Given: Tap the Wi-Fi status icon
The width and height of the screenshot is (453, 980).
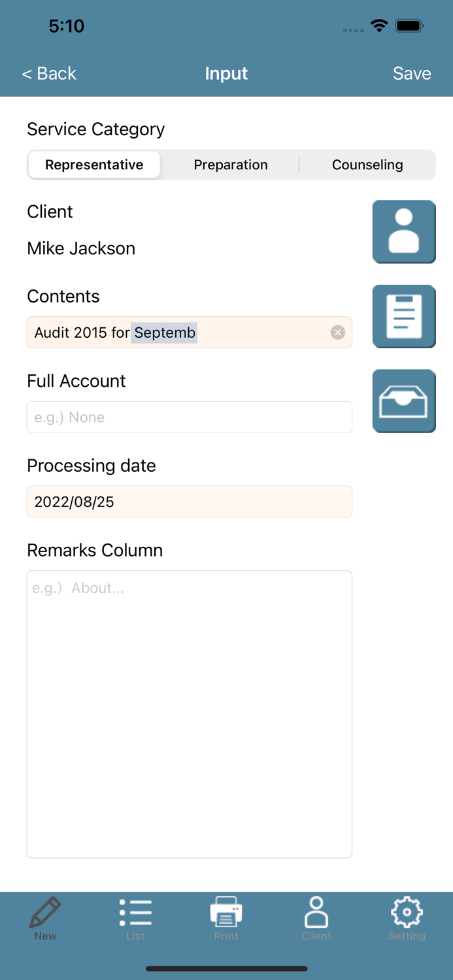Looking at the screenshot, I should pyautogui.click(x=380, y=26).
